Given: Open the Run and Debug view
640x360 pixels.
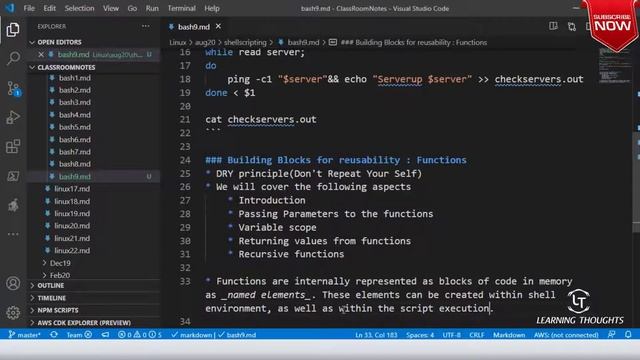Looking at the screenshot, I should 13,118.
